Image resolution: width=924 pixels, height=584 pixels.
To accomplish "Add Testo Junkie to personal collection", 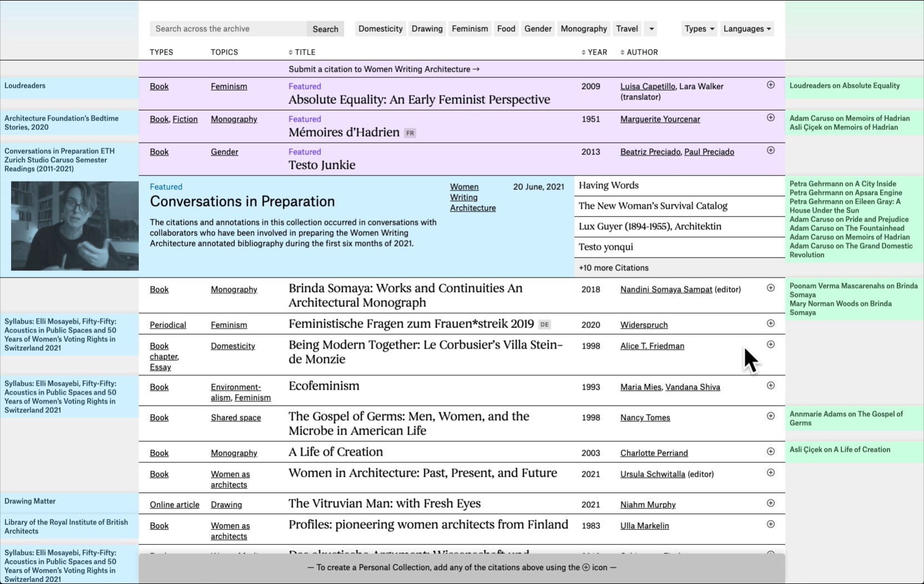I will pos(770,150).
